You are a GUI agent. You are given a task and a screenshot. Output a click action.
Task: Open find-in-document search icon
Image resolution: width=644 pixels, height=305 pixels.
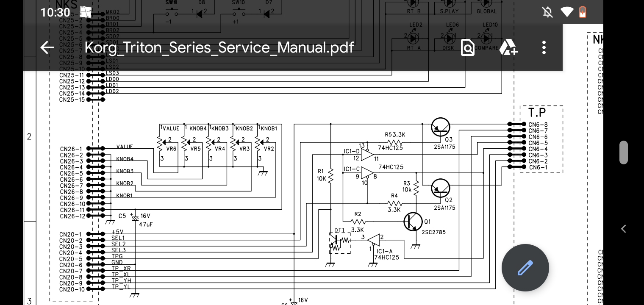tap(467, 47)
